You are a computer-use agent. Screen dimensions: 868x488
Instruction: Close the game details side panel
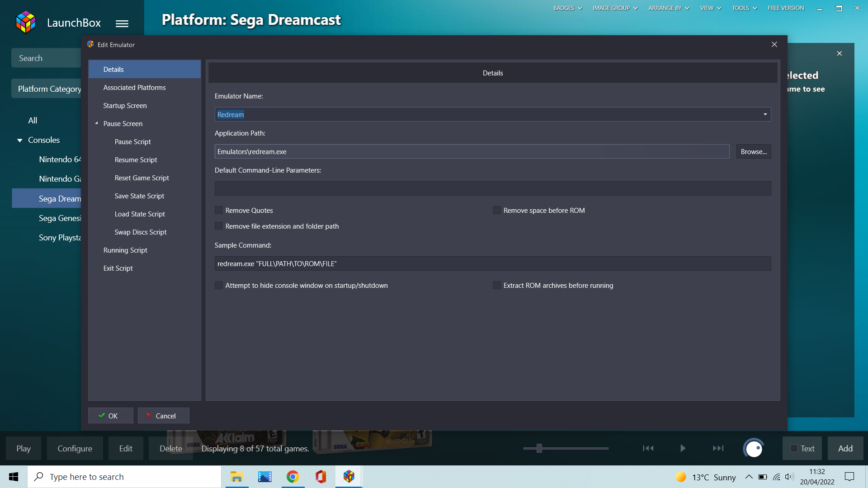(x=840, y=53)
